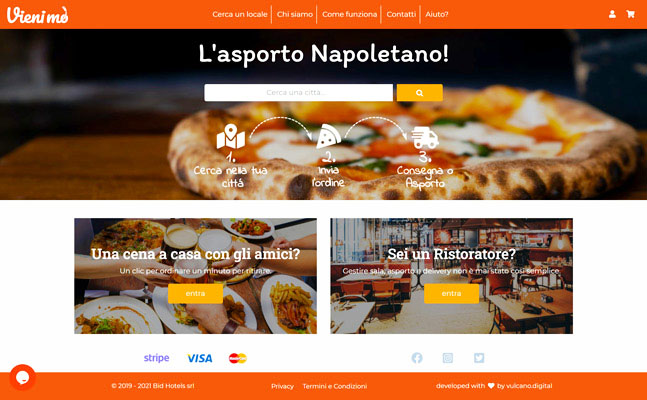Visit the Facebook page icon
The image size is (647, 400).
417,358
